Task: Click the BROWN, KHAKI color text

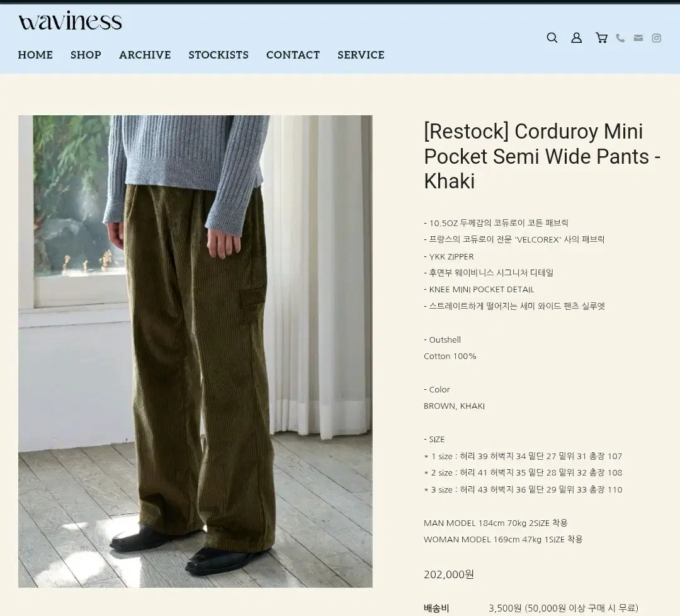Action: point(454,406)
